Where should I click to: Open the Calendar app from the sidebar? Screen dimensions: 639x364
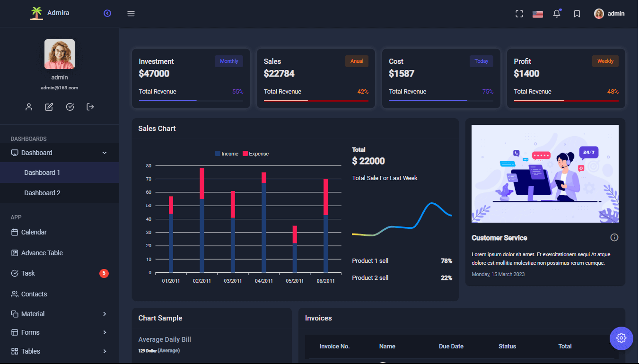(33, 232)
